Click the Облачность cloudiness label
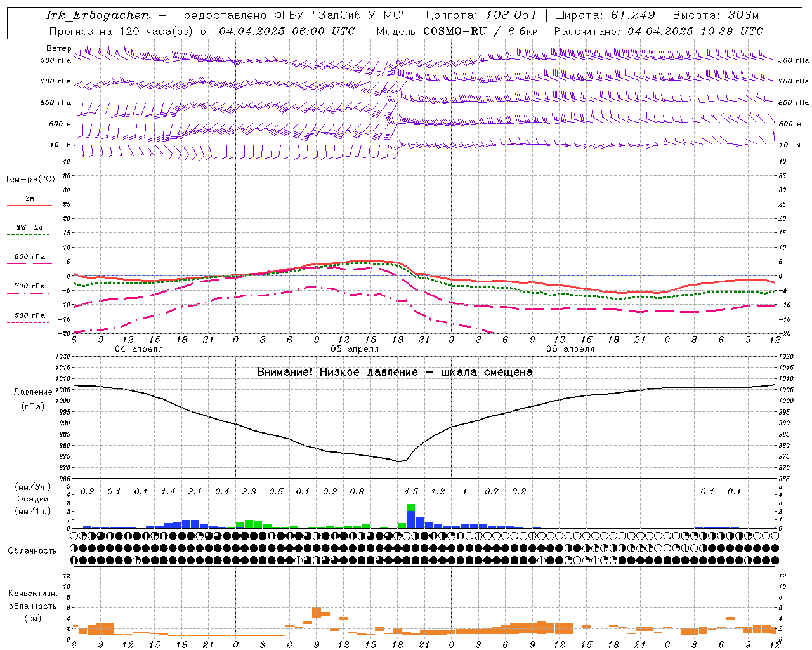 point(32,551)
